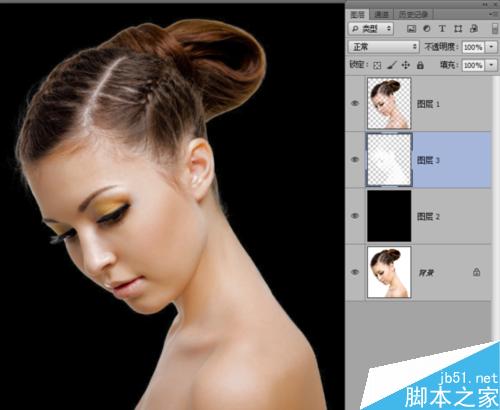Screen dimensions: 500x410
Task: Enable lock image pixels brush icon
Action: click(x=392, y=65)
